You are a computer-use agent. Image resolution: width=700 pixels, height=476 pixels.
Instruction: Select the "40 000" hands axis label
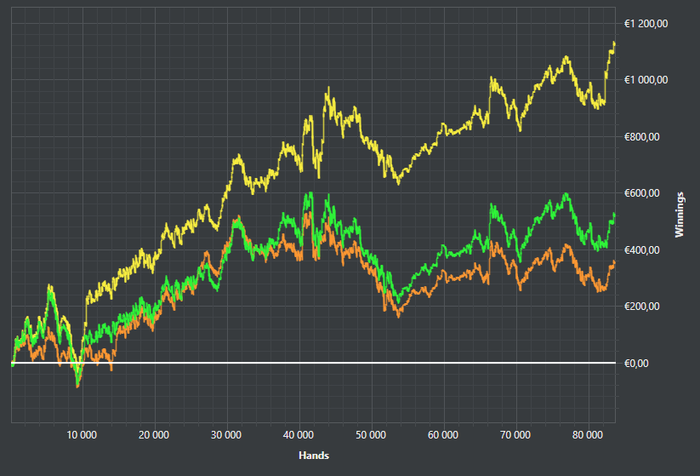tap(299, 435)
